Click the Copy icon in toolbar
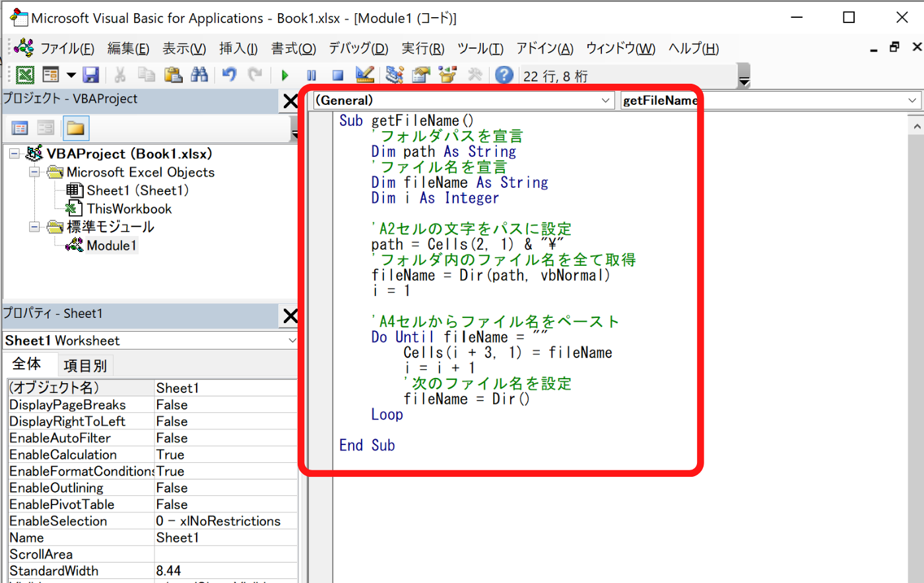The height and width of the screenshot is (583, 924). pyautogui.click(x=146, y=75)
